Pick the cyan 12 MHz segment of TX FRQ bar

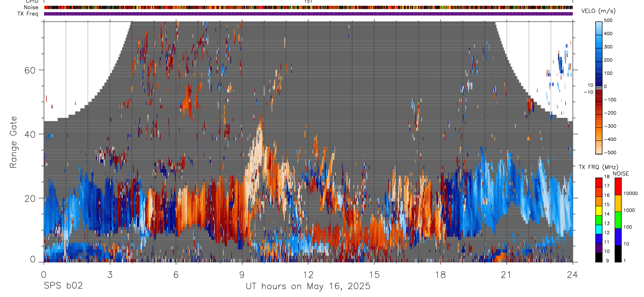coord(599,229)
